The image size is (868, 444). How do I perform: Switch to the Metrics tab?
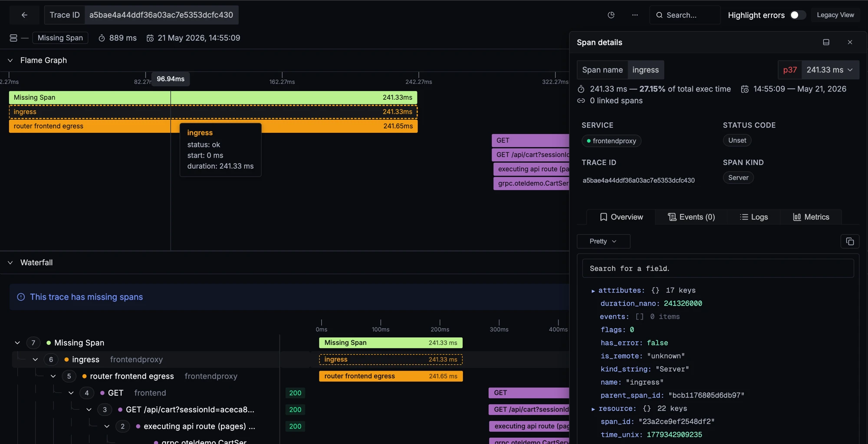click(x=811, y=217)
